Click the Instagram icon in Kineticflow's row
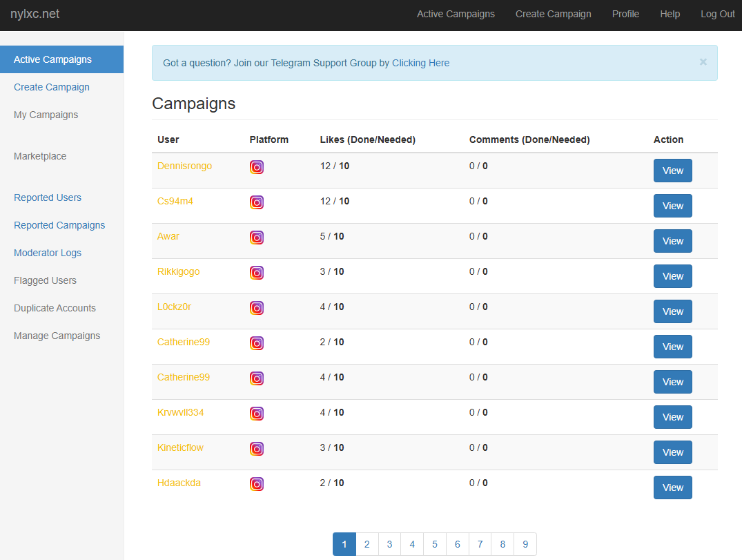The height and width of the screenshot is (560, 742). point(257,449)
